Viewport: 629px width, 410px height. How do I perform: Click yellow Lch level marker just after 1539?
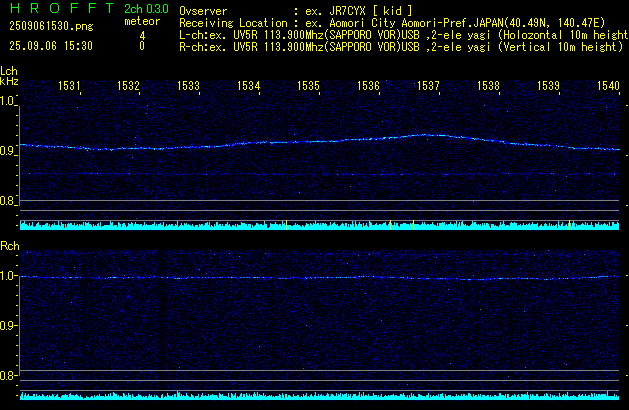(x=569, y=225)
